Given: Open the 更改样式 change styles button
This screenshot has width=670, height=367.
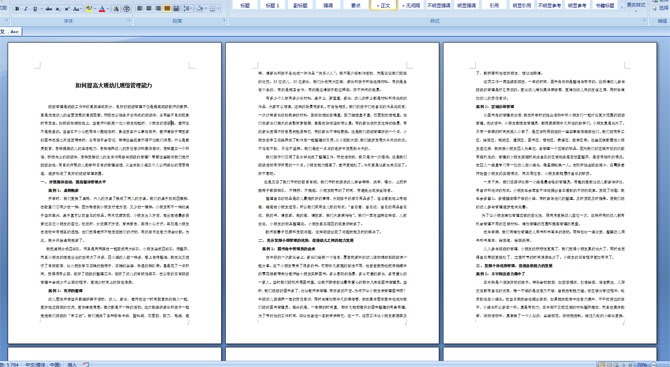Looking at the screenshot, I should [635, 5].
